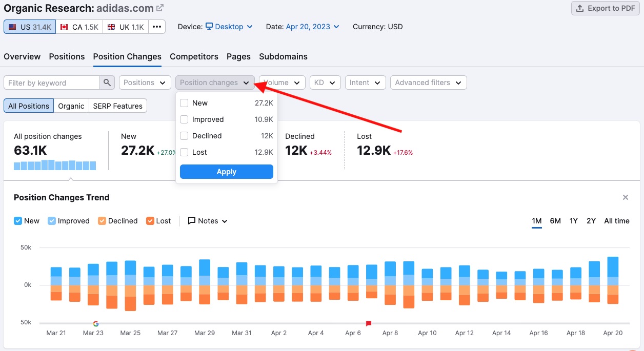Viewport: 644px width, 351px height.
Task: Click the red flag note marker
Action: pos(368,323)
